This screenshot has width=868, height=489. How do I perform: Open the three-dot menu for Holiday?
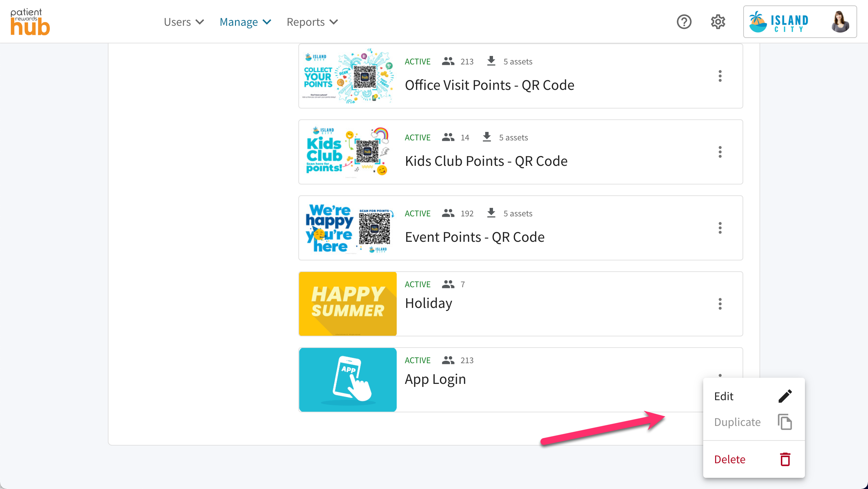(720, 304)
